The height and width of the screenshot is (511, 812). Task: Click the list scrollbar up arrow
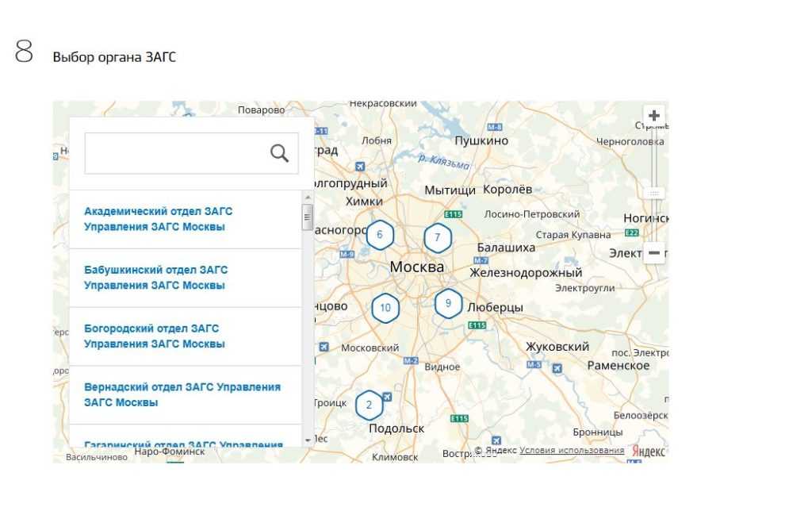pyautogui.click(x=308, y=196)
